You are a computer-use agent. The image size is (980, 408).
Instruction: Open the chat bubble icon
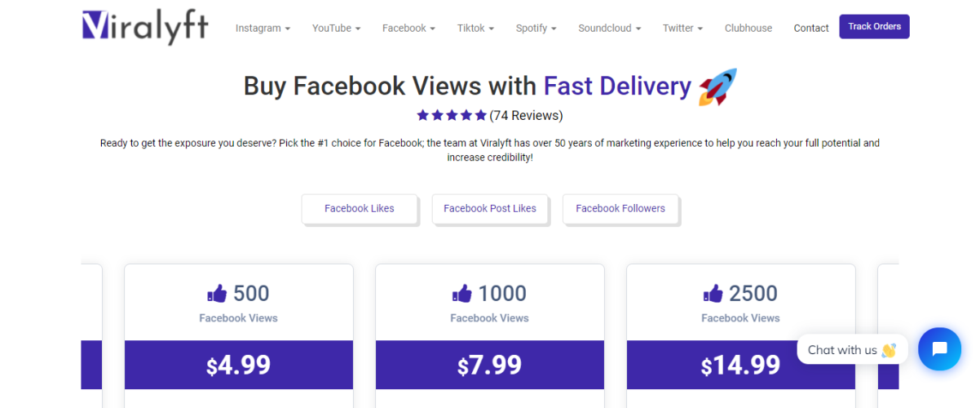(939, 349)
